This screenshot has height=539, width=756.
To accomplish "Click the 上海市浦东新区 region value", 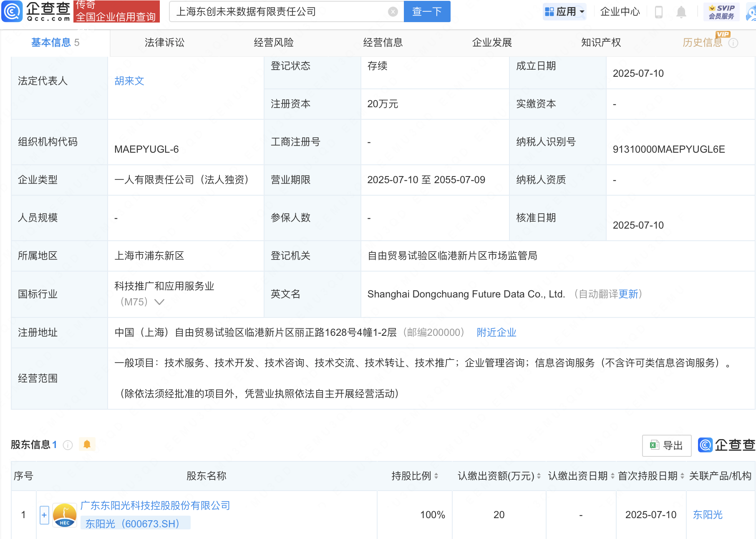I will coord(149,256).
